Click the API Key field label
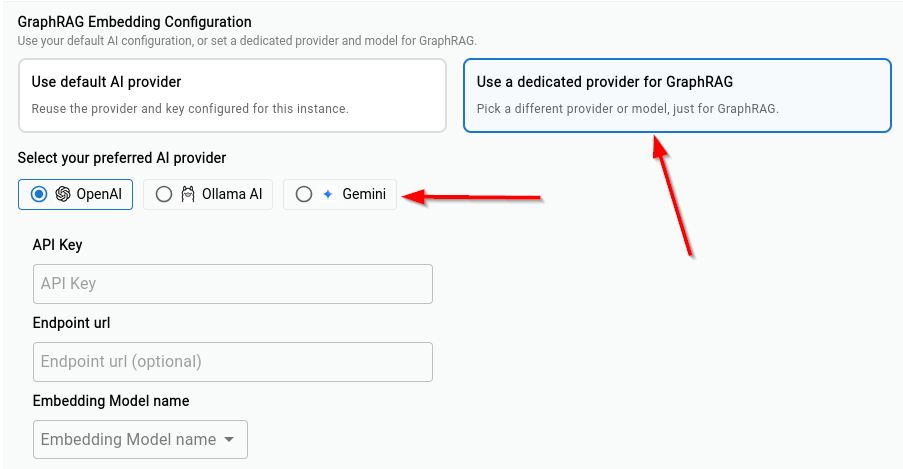The height and width of the screenshot is (469, 903). [x=58, y=245]
